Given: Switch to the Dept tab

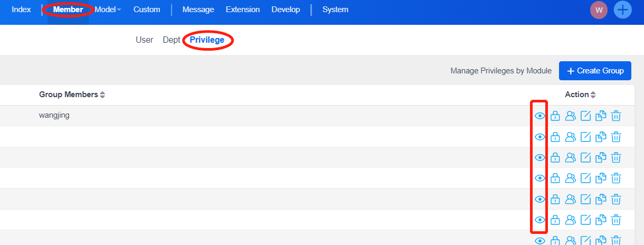Looking at the screenshot, I should coord(172,40).
